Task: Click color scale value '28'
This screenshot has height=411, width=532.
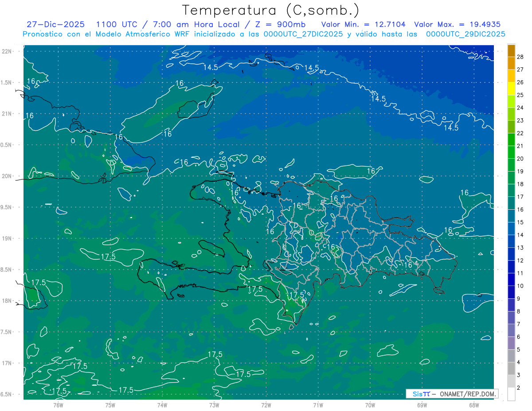Action: [520, 57]
